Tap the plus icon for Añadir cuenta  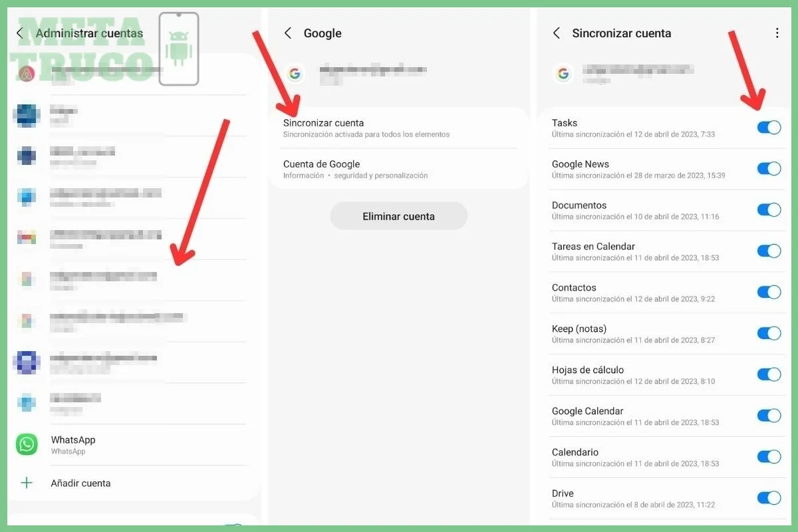[x=27, y=483]
